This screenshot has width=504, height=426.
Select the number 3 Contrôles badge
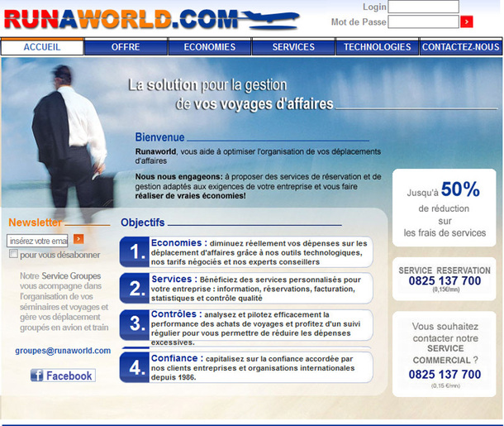point(135,324)
